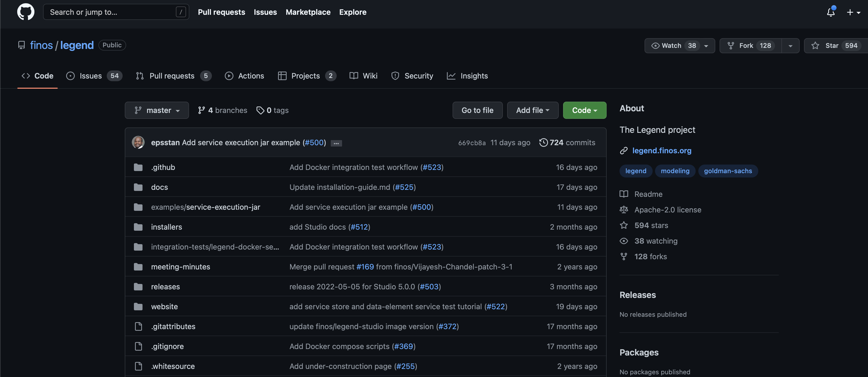868x377 pixels.
Task: Click the star icon beside 594 stars
Action: (624, 225)
